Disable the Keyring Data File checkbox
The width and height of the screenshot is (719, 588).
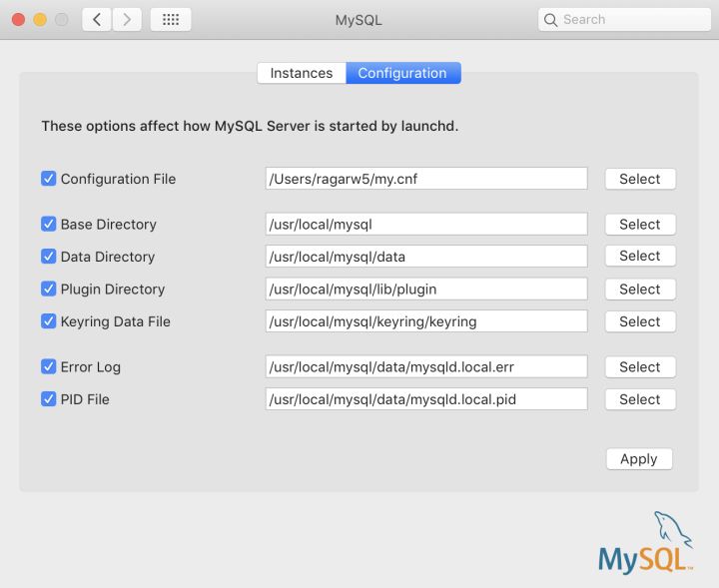(48, 321)
